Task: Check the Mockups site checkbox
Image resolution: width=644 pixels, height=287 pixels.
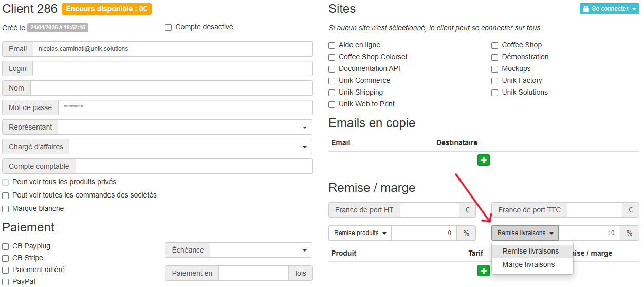Action: [x=495, y=69]
